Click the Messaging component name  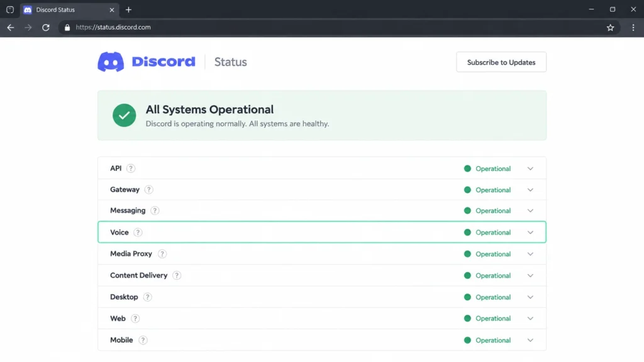click(x=128, y=211)
